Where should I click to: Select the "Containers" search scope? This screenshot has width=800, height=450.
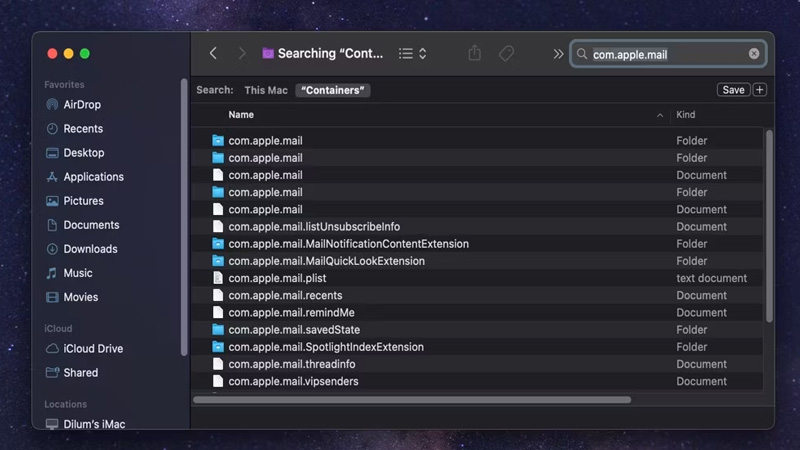(333, 90)
